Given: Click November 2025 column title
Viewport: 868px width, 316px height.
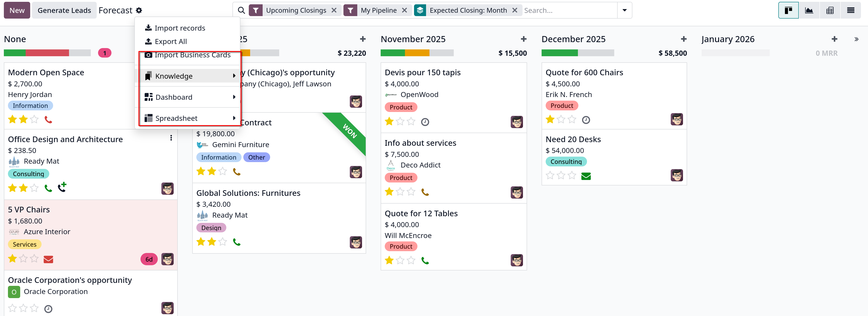Looking at the screenshot, I should pyautogui.click(x=413, y=39).
